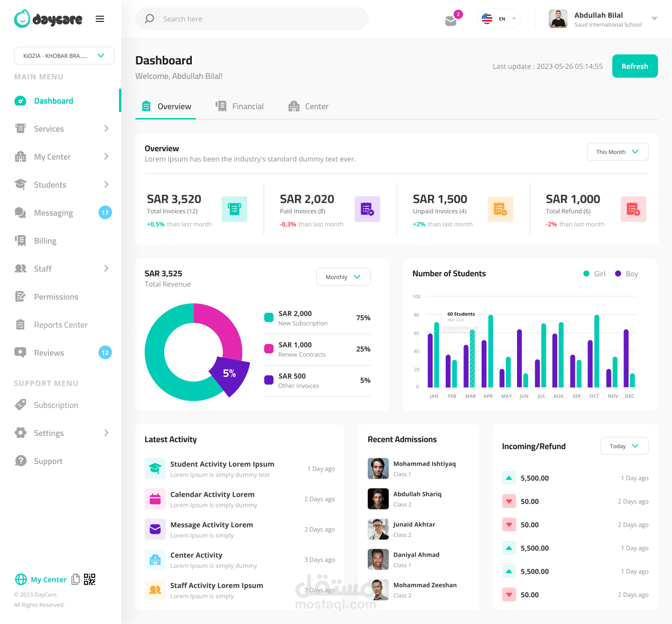The height and width of the screenshot is (624, 672).
Task: Click the daycare logo
Action: 48,19
